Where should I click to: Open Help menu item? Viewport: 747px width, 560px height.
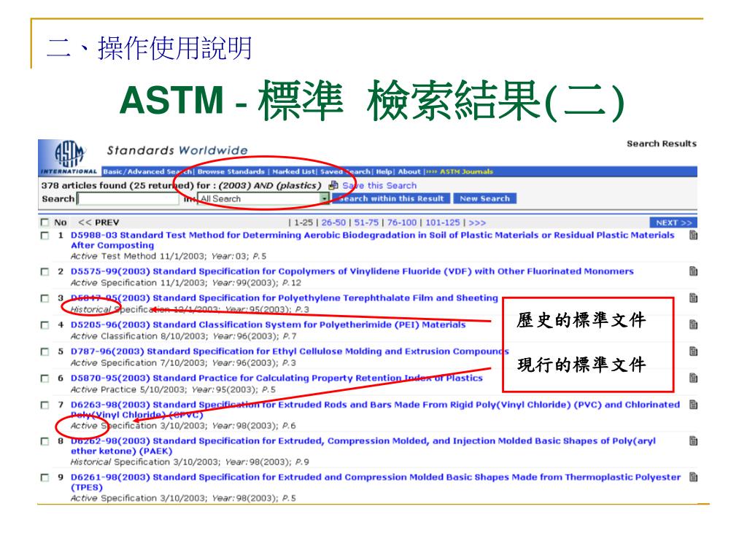click(384, 171)
